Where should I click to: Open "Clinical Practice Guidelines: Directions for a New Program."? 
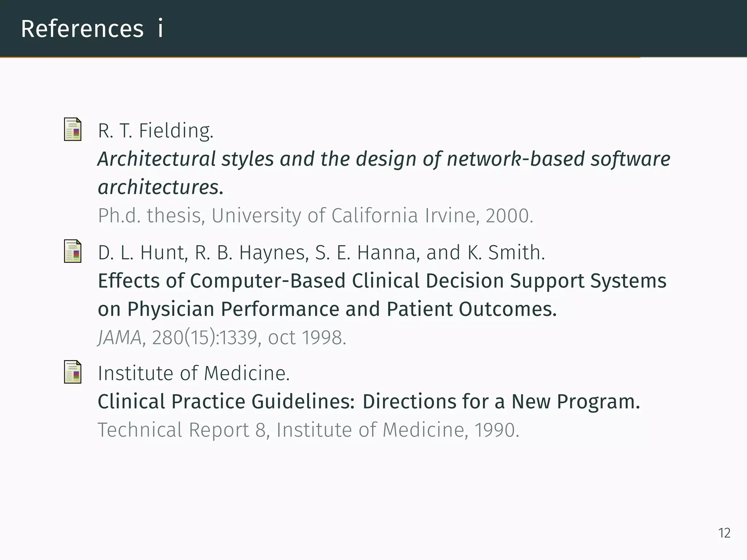pos(369,402)
